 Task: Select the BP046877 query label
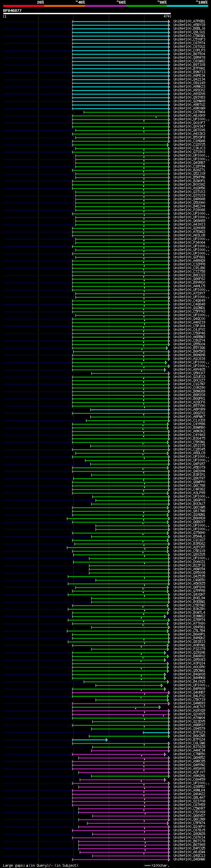[13, 11]
